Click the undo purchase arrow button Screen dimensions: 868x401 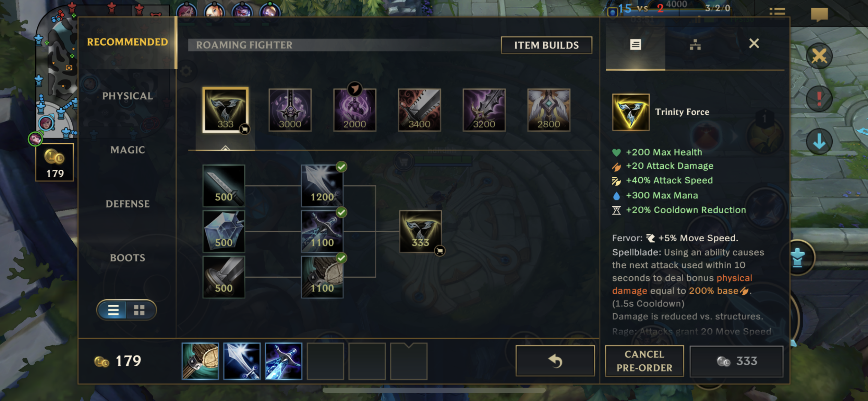point(555,361)
